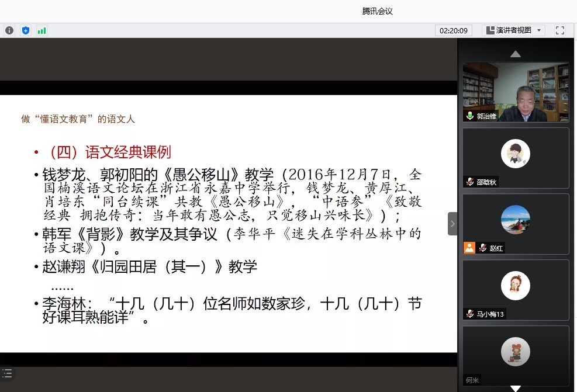The height and width of the screenshot is (392, 577).
Task: Click the 腾讯会议 title label
Action: (x=377, y=10)
